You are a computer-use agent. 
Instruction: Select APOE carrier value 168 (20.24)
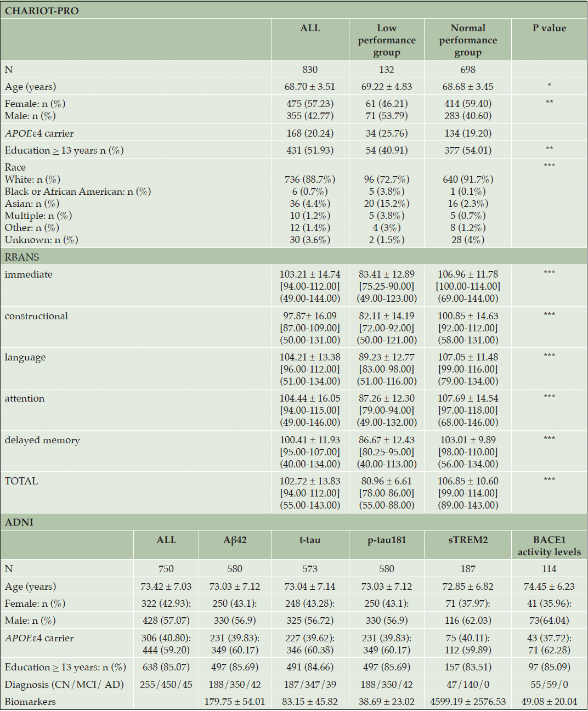click(310, 133)
